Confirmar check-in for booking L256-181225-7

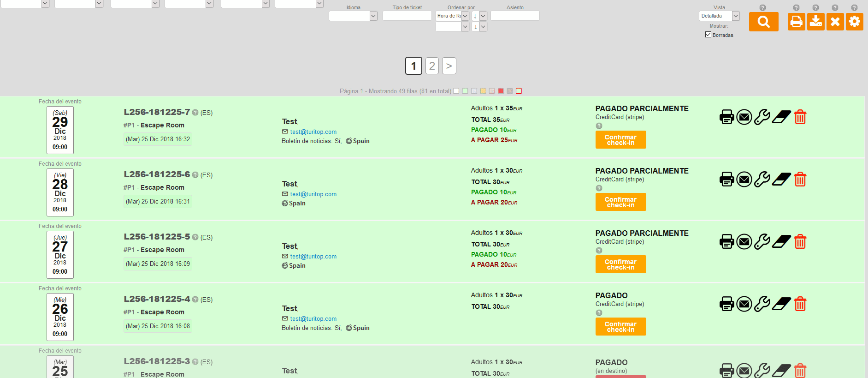coord(620,140)
